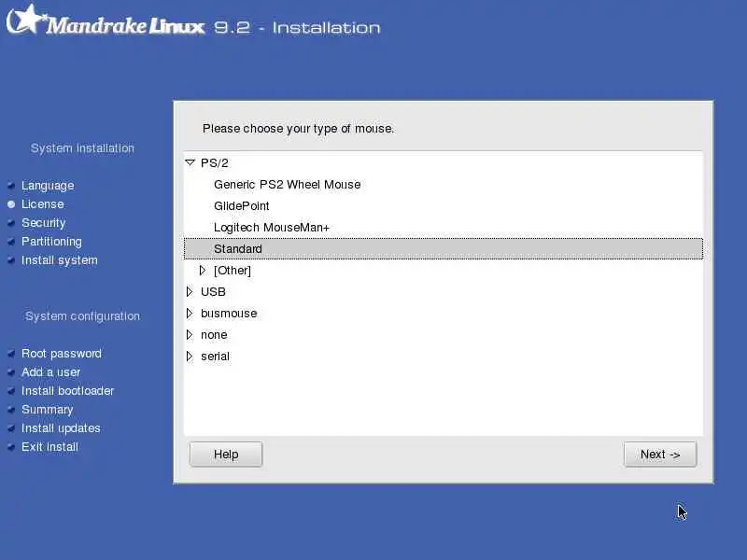Expand the busmouse category

click(x=190, y=314)
